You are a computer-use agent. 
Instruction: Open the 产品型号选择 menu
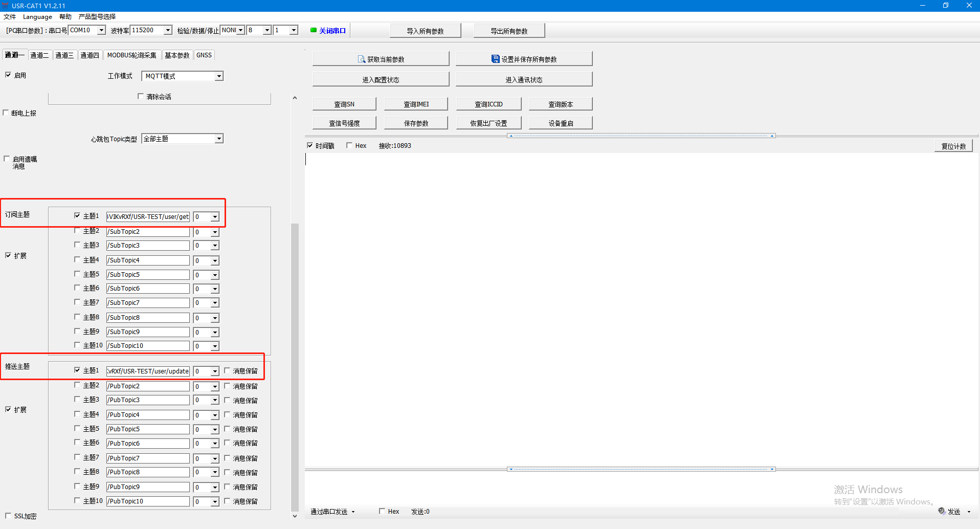(x=97, y=16)
